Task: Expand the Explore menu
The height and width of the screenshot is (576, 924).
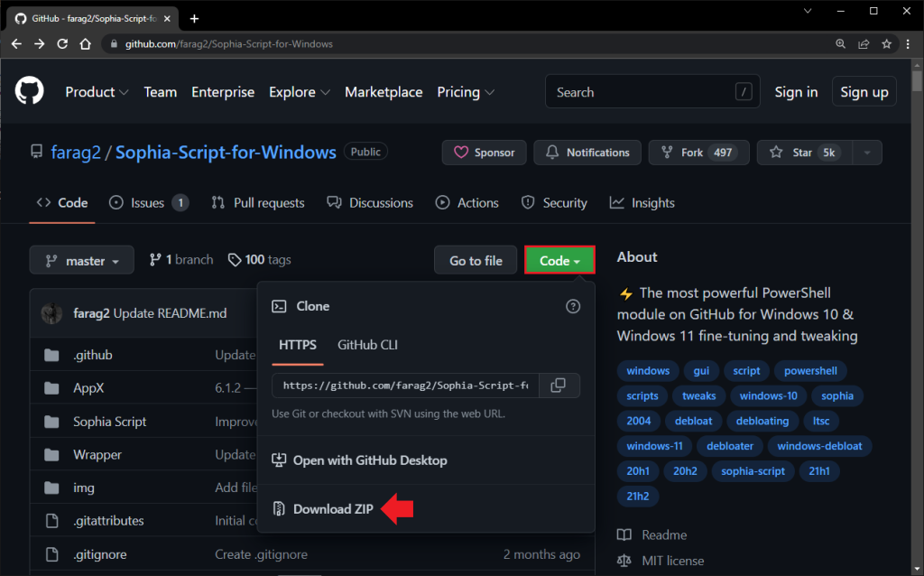Action: [x=300, y=92]
